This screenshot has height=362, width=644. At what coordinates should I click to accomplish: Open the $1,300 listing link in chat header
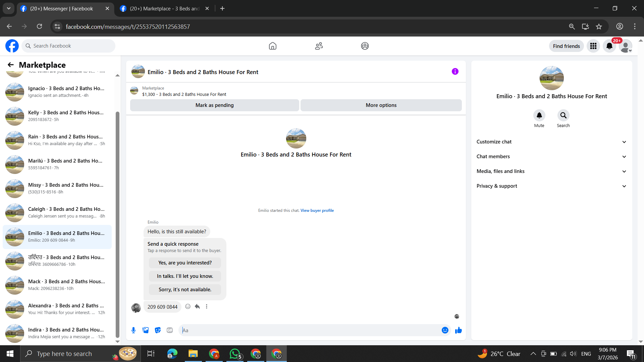pyautogui.click(x=184, y=95)
